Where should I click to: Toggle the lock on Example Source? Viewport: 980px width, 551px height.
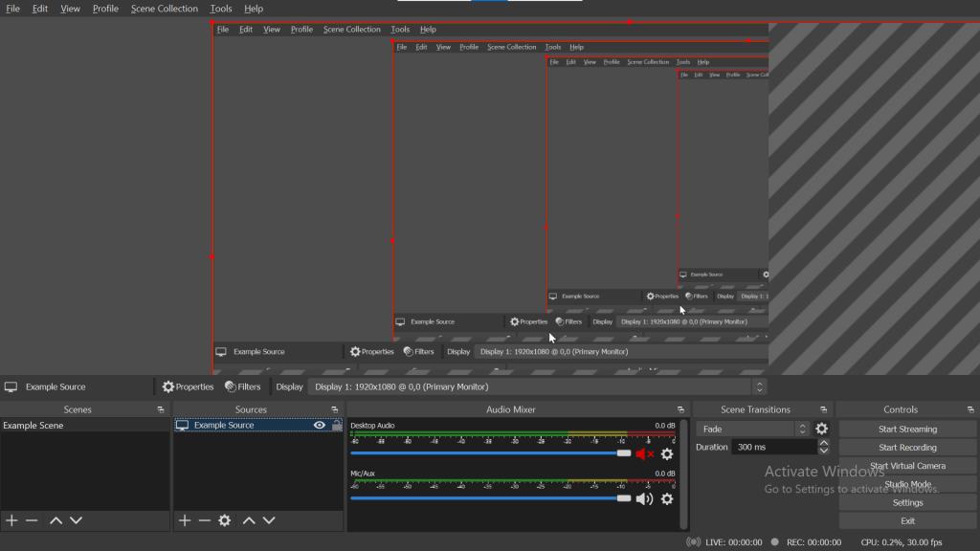point(337,426)
